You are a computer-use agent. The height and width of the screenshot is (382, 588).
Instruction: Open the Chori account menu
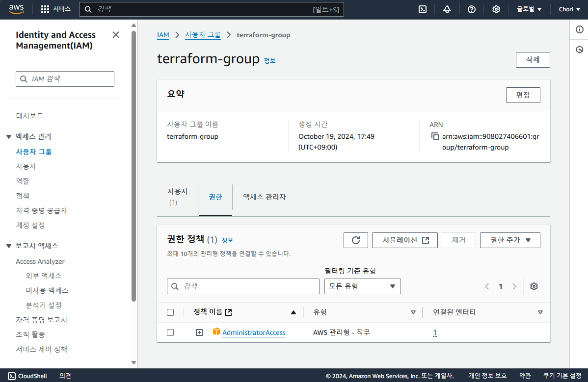click(x=569, y=9)
